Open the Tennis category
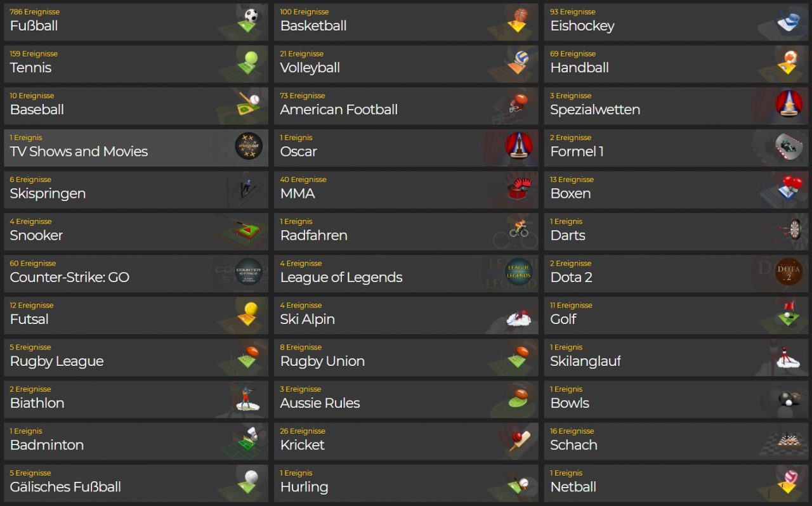The height and width of the screenshot is (506, 812). point(136,64)
